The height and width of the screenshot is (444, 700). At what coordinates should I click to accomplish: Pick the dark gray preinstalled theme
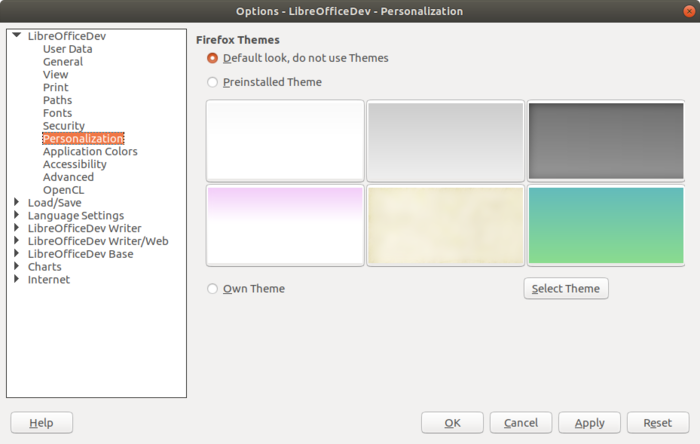[606, 141]
